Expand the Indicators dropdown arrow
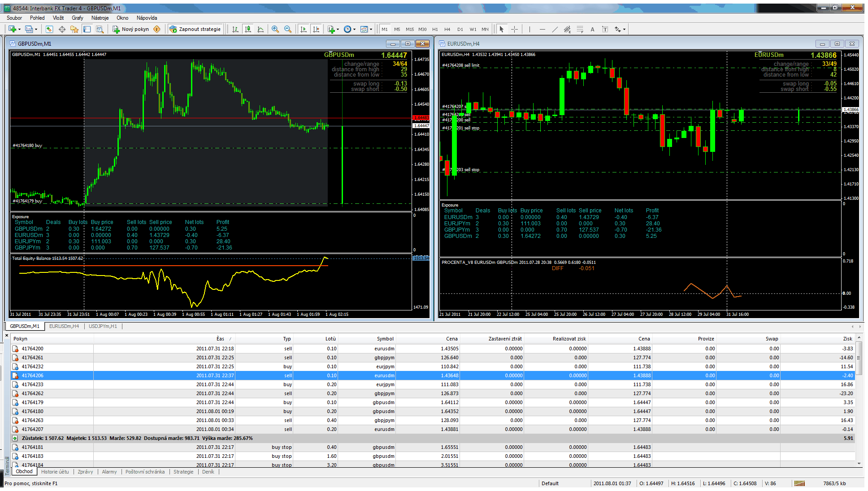Screen dimensions: 868x491 point(338,29)
